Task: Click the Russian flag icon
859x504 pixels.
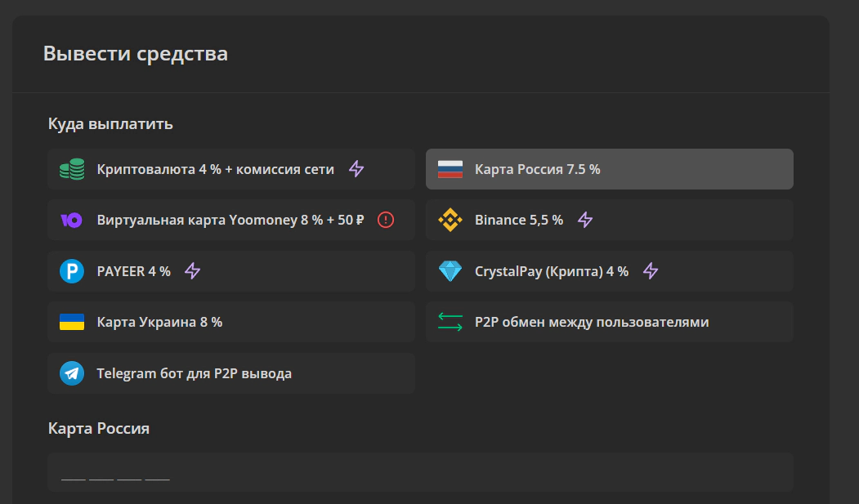Action: click(450, 169)
